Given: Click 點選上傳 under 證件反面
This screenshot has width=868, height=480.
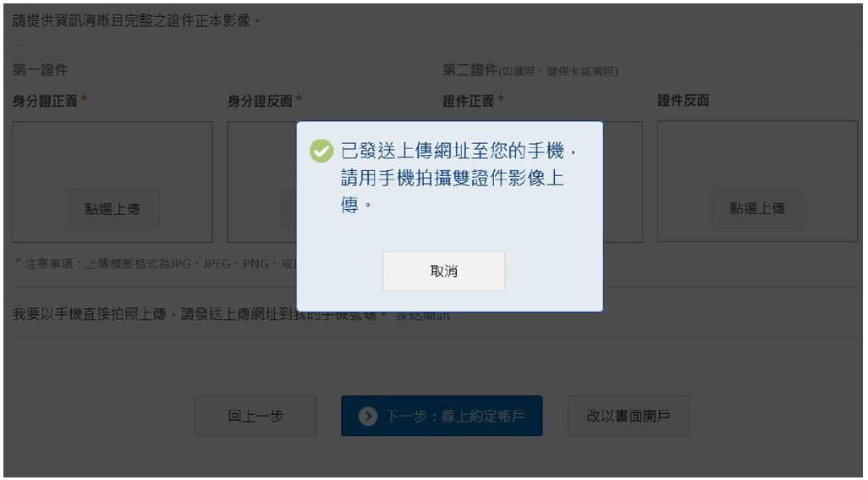Looking at the screenshot, I should click(x=757, y=208).
